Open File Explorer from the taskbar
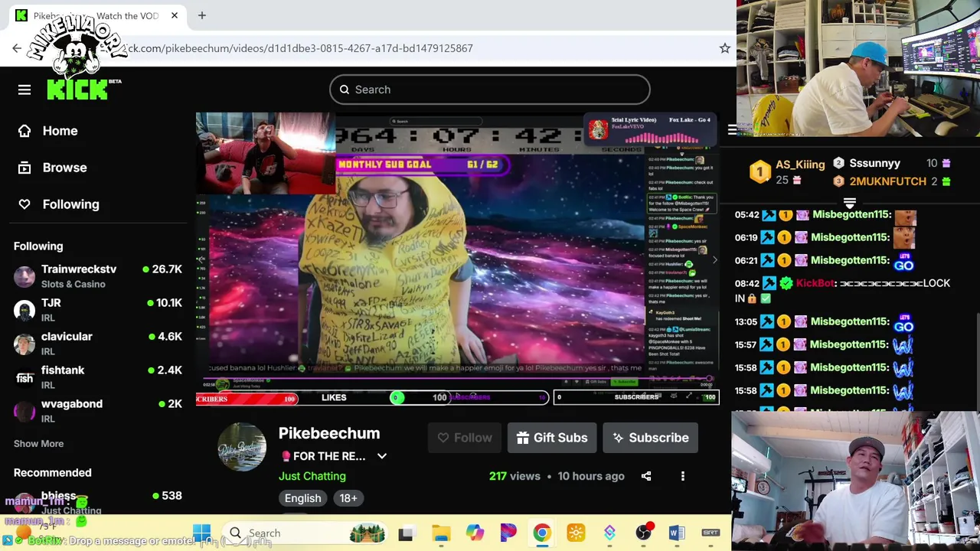 [441, 533]
